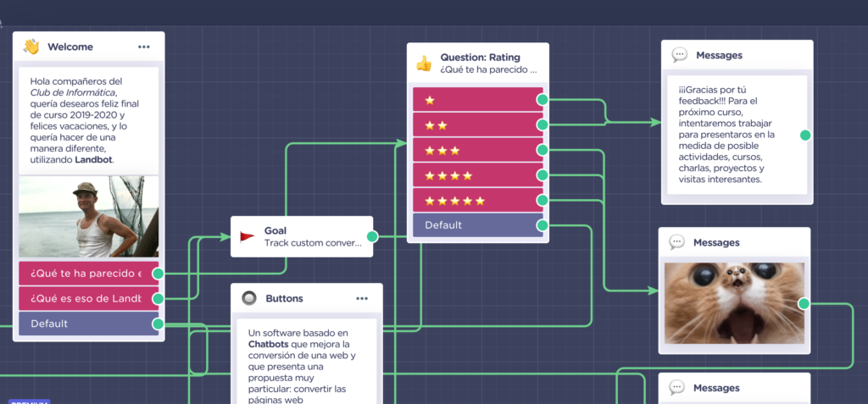
Task: Open the Buttons block three-dot menu
Action: pyautogui.click(x=362, y=299)
